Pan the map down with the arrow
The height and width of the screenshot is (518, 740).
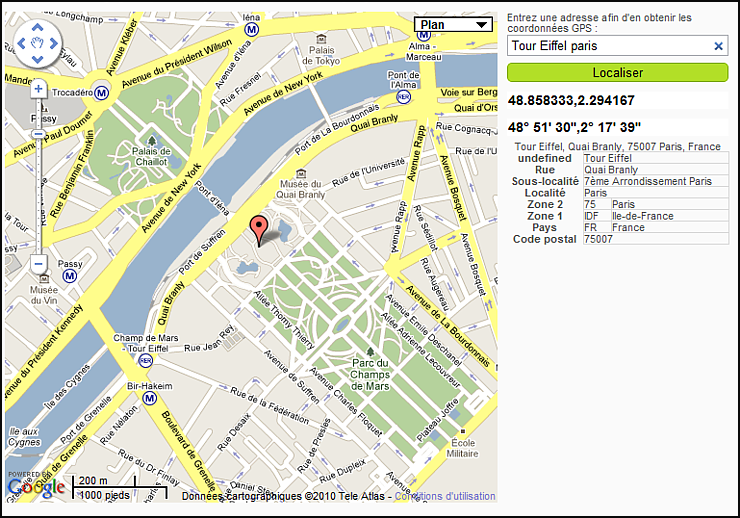tap(38, 59)
